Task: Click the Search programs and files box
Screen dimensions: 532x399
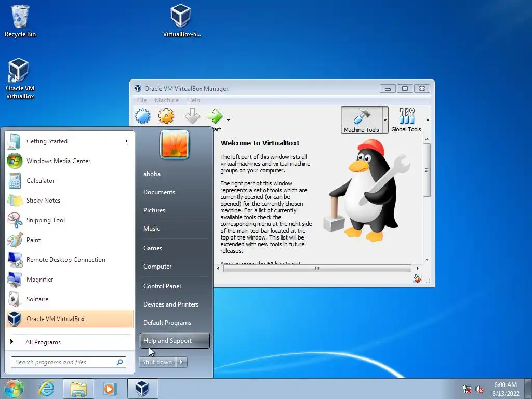Action: [x=68, y=362]
